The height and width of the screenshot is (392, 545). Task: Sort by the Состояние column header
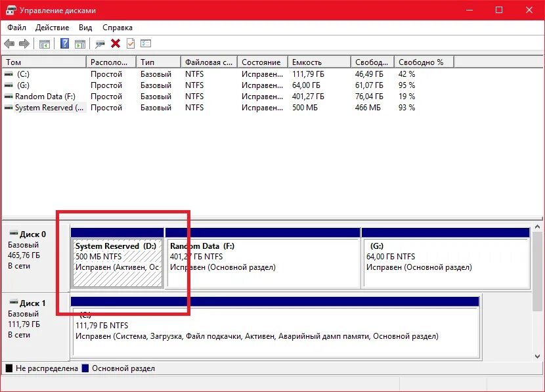point(263,62)
